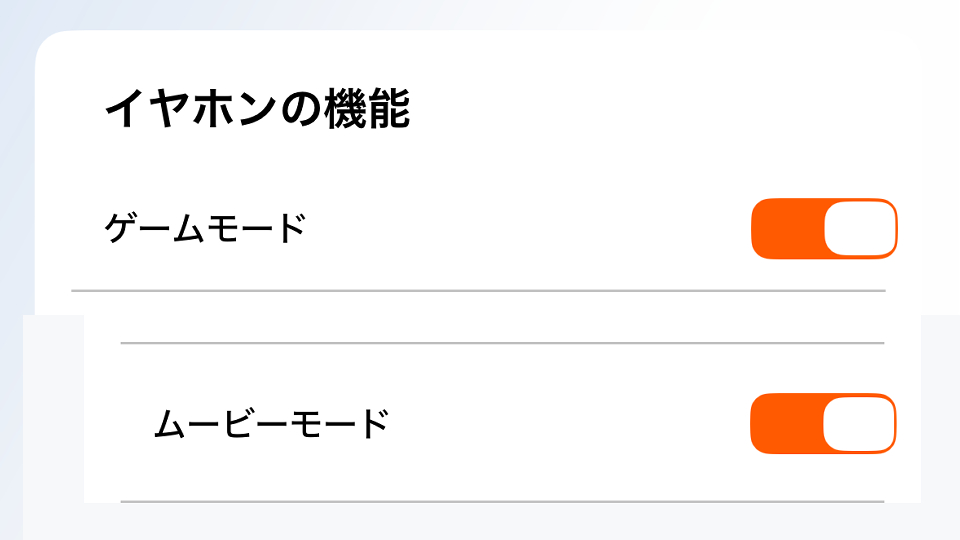
Task: Click the orange track of ゲームモード switch
Action: click(785, 229)
